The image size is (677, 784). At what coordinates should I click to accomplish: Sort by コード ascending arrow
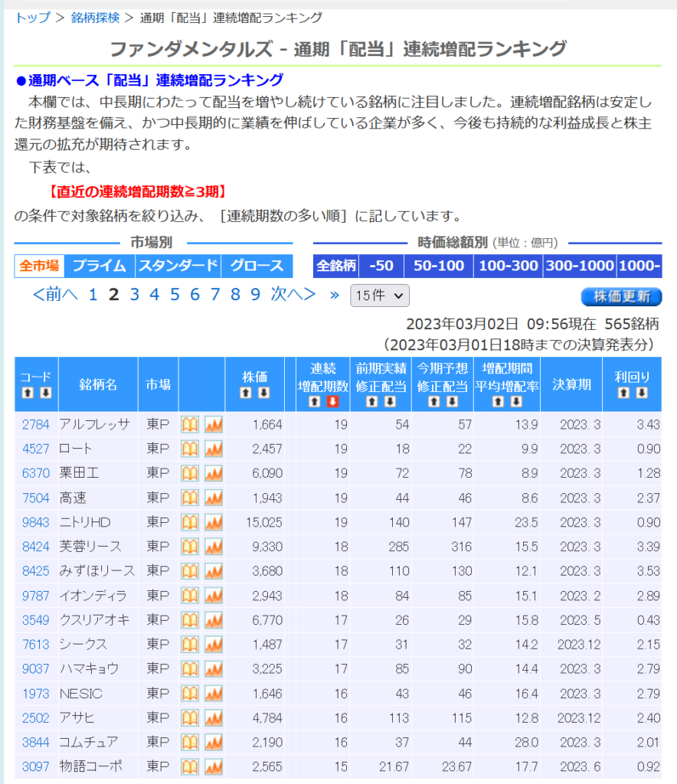(27, 393)
